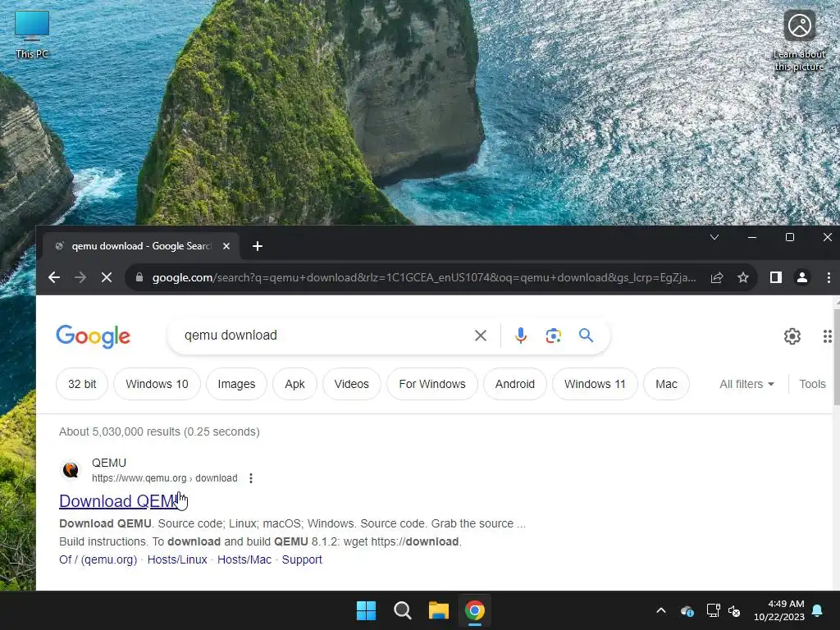This screenshot has height=630, width=840.
Task: Filter results by Windows 10
Action: (157, 384)
